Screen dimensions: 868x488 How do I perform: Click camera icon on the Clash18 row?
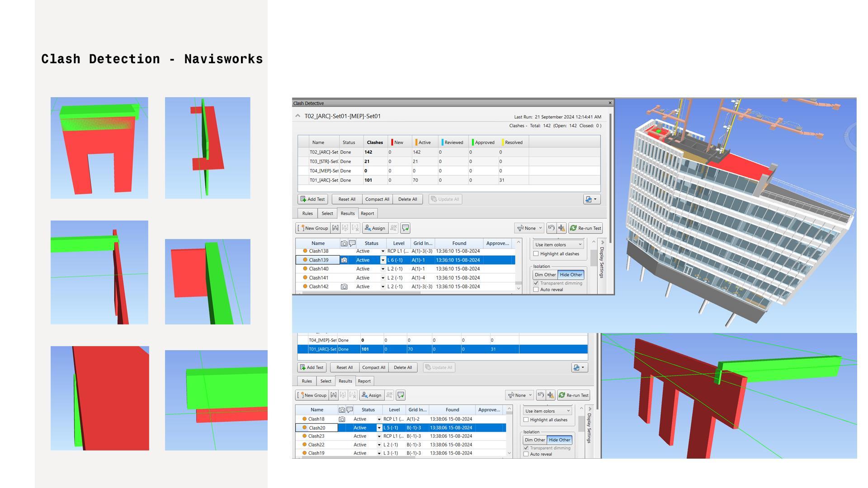pos(342,419)
